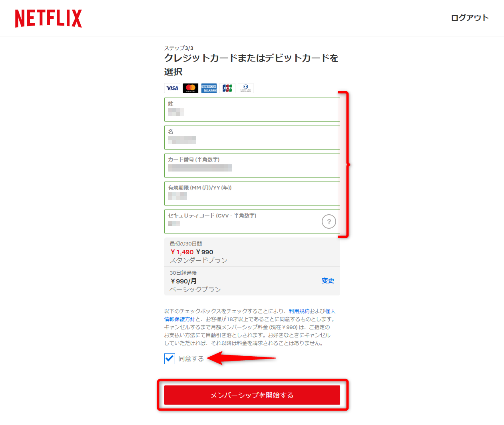This screenshot has width=504, height=425.
Task: Select the JCB card brand icon
Action: pyautogui.click(x=227, y=88)
